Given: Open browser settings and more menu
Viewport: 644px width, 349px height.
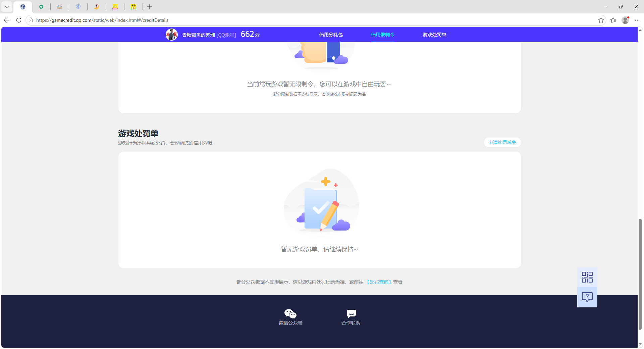Looking at the screenshot, I should click(637, 20).
